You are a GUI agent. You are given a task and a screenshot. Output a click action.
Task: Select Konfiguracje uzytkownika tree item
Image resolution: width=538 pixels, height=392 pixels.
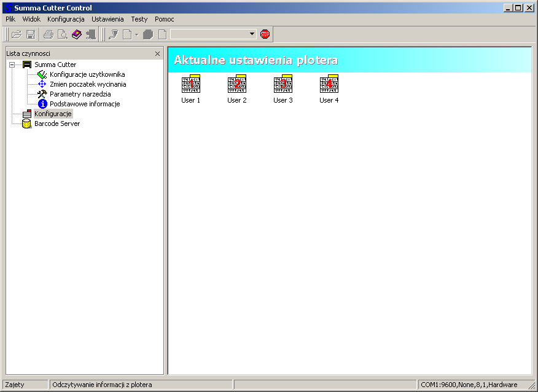tap(87, 74)
